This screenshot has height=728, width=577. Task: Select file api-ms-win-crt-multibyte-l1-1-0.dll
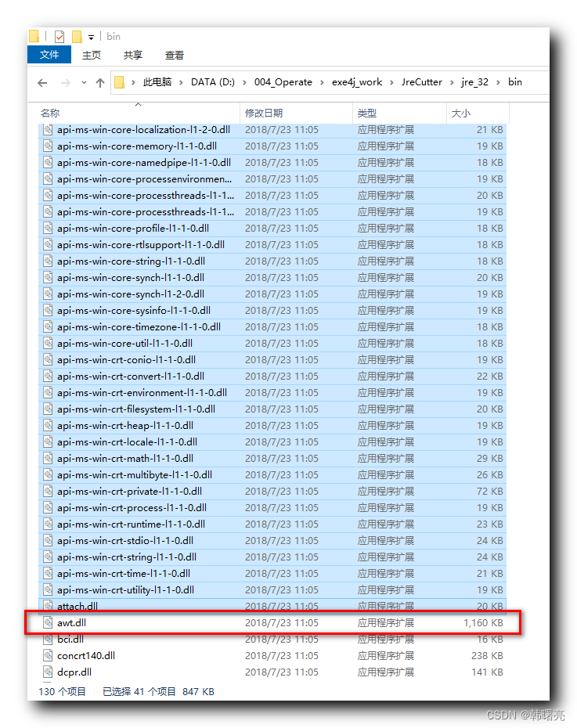pyautogui.click(x=272, y=475)
